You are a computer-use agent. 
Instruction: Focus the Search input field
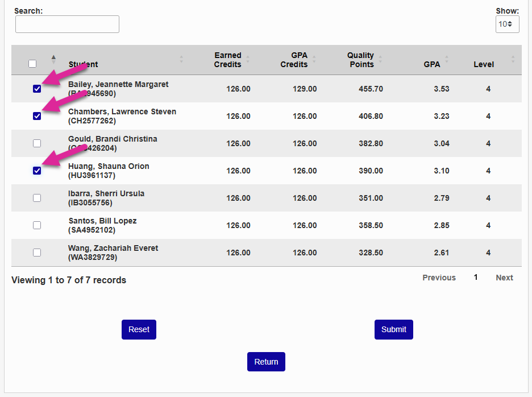click(x=67, y=24)
